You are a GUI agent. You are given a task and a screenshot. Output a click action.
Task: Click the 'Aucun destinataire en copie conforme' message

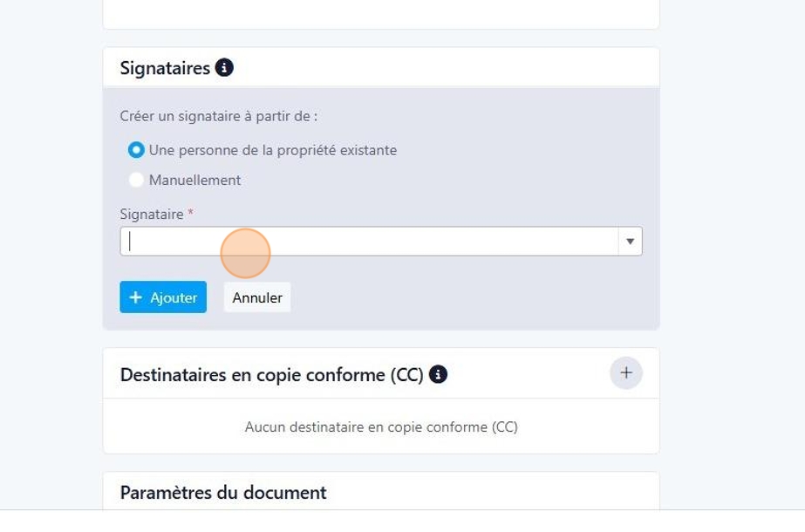point(381,427)
